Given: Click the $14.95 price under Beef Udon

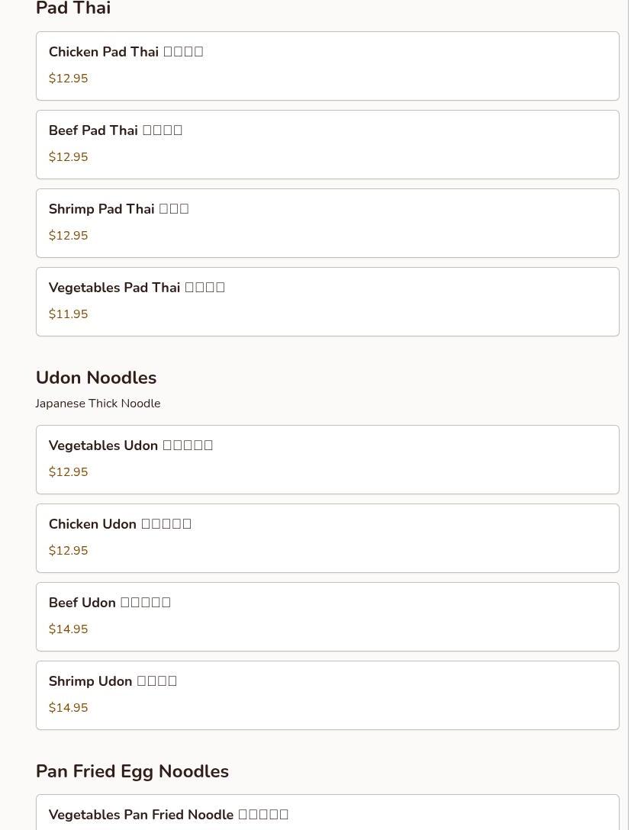Looking at the screenshot, I should (68, 629).
